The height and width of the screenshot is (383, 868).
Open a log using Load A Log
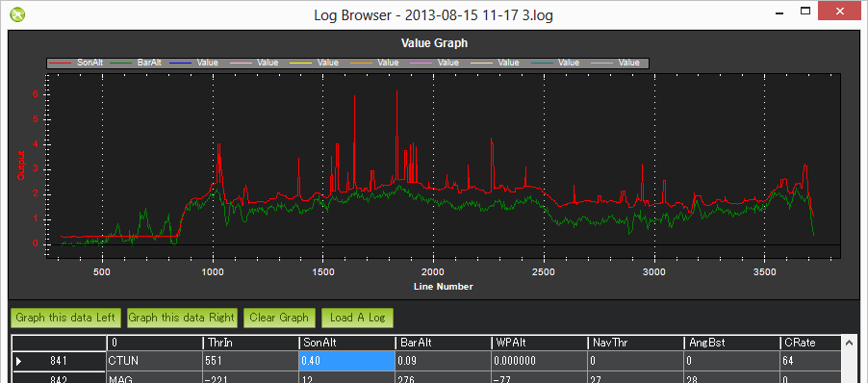point(357,318)
